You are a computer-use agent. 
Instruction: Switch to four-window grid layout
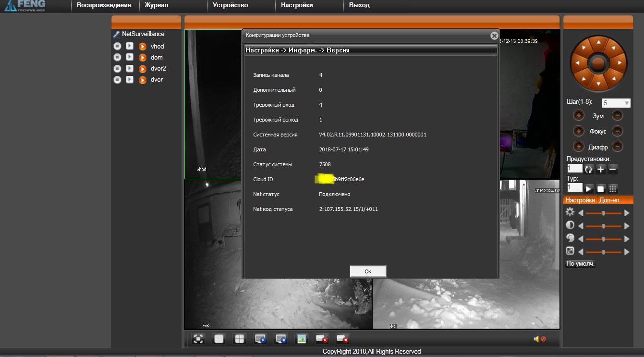coord(239,339)
